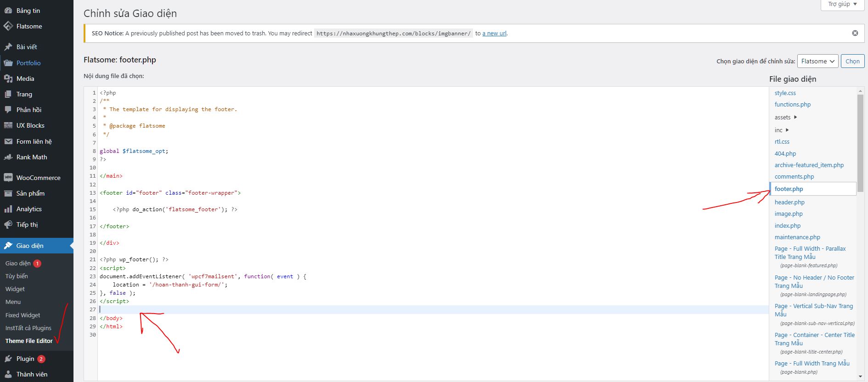The image size is (868, 382).
Task: Click the Chọn button
Action: [852, 61]
